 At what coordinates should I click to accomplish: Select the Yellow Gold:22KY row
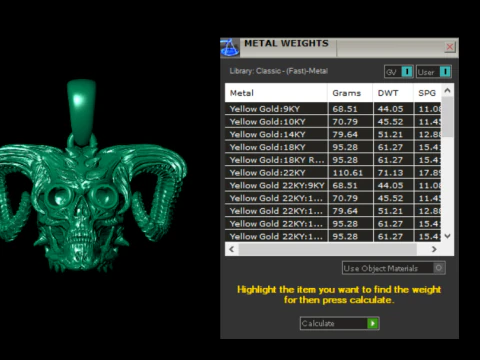[333, 173]
